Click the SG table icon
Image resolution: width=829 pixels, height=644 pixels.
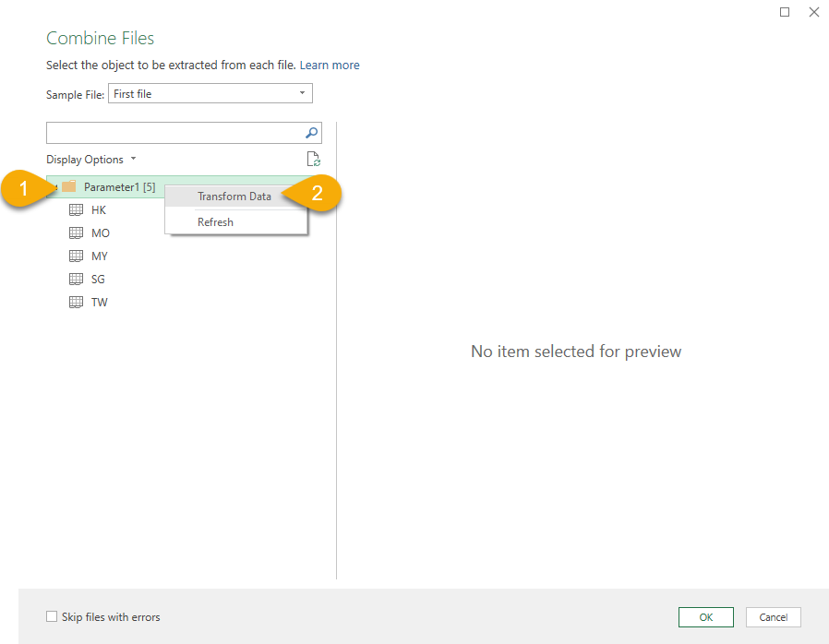(x=77, y=280)
